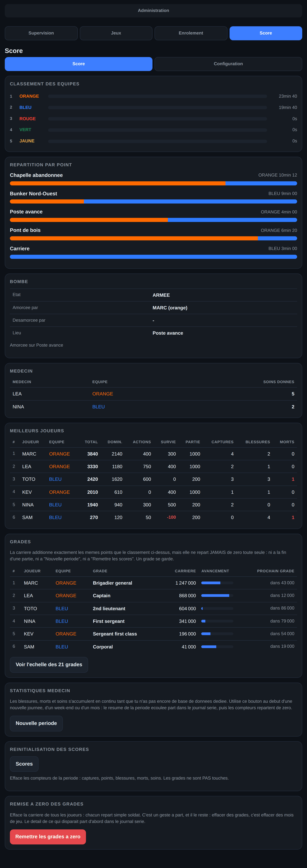The height and width of the screenshot is (868, 307).
Task: Click the Scores reset button
Action: click(24, 764)
